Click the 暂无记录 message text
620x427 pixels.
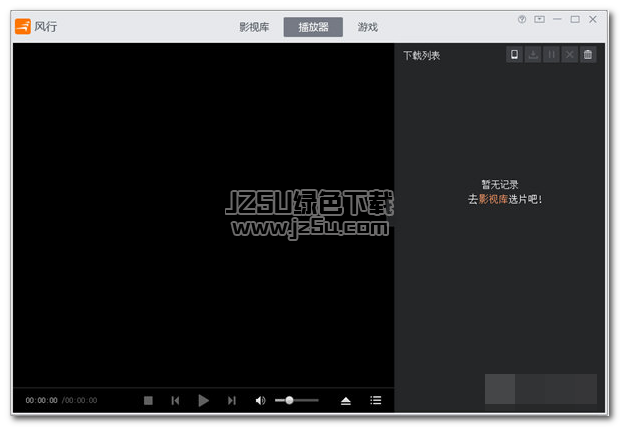pos(499,185)
